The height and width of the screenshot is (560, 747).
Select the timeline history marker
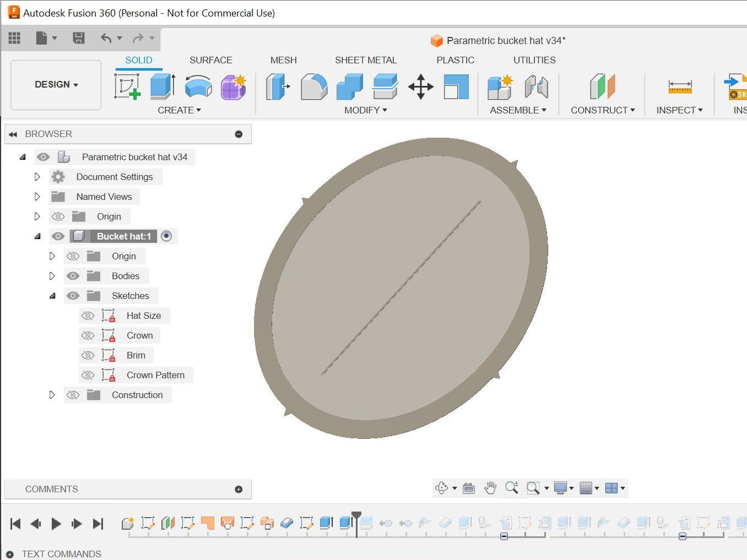point(356,523)
